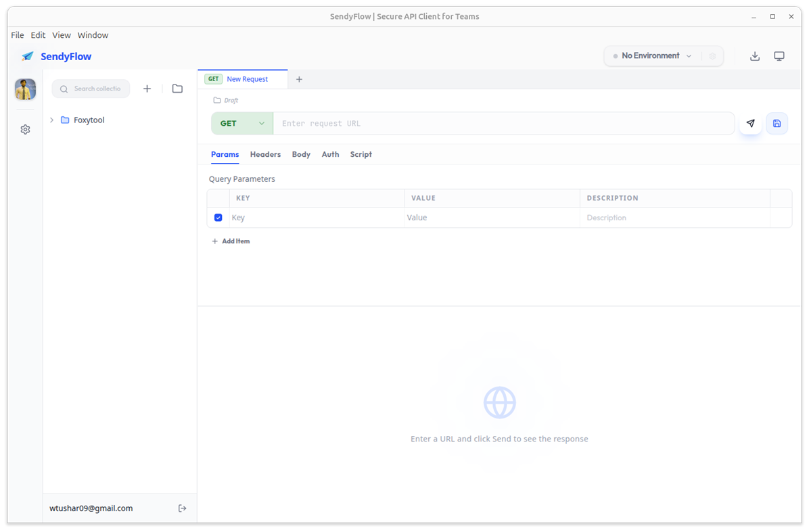Click the Query Parameters heading
This screenshot has height=532, width=809.
[242, 179]
